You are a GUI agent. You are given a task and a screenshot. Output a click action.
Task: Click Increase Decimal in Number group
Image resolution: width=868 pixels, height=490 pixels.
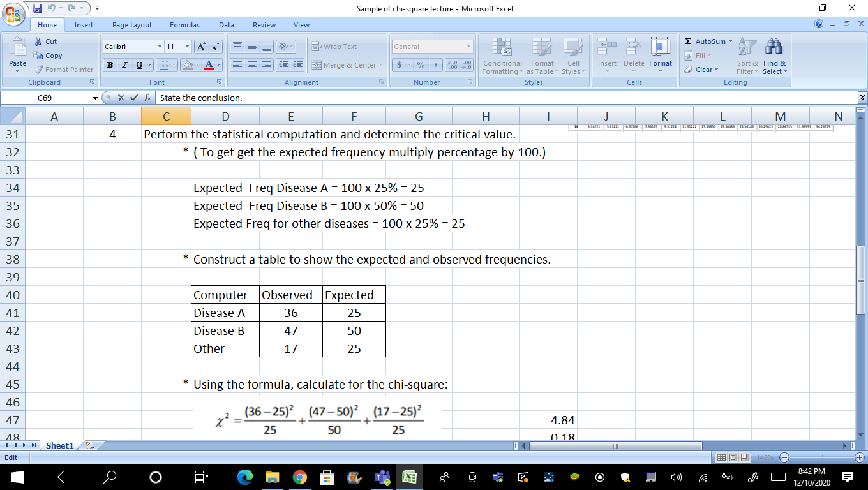pos(452,65)
